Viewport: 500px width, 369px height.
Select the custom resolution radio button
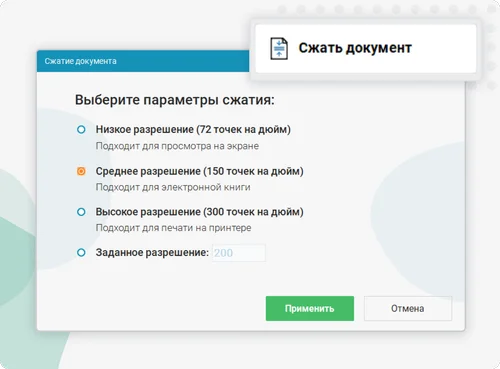[x=81, y=253]
